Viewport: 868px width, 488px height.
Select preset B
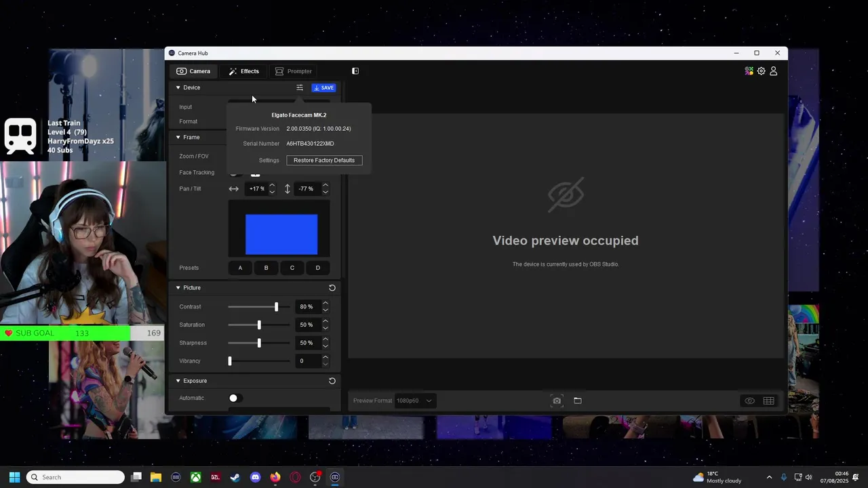266,268
